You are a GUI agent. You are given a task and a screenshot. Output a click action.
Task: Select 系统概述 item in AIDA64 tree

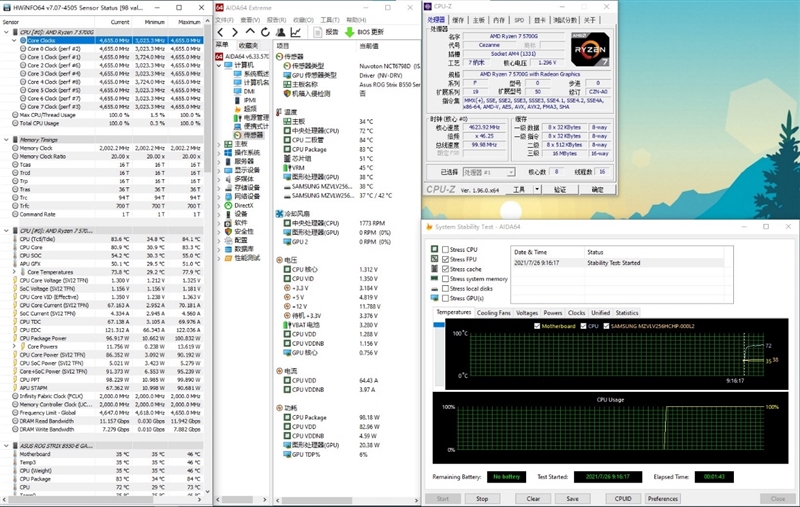(251, 73)
